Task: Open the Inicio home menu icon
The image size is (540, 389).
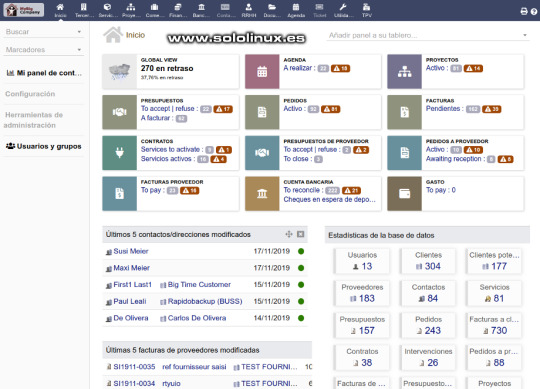Action: [60, 7]
